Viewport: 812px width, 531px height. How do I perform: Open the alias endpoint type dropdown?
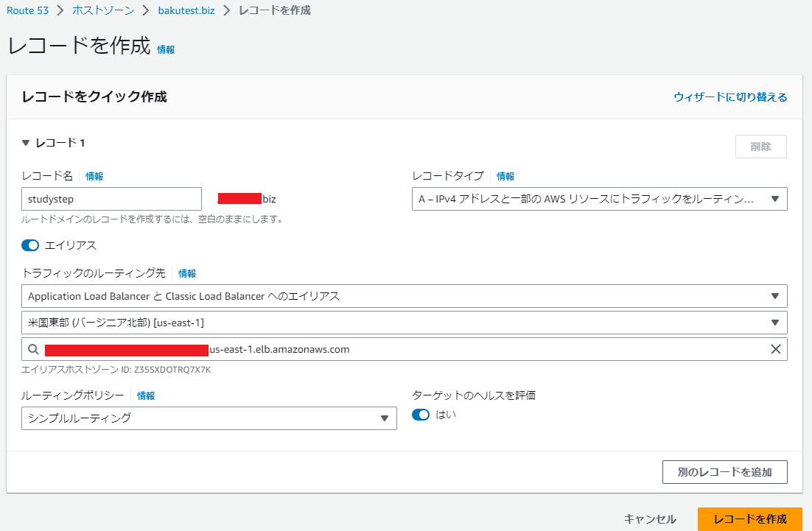point(404,296)
